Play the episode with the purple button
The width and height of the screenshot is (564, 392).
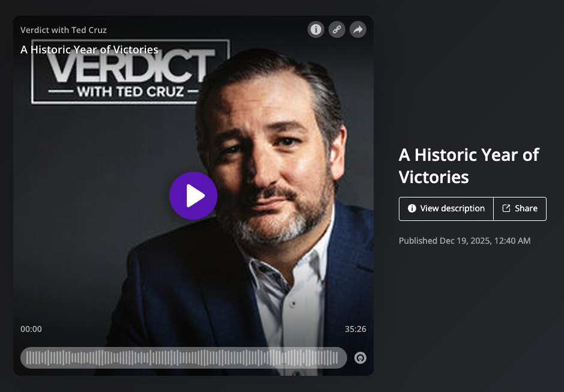193,196
